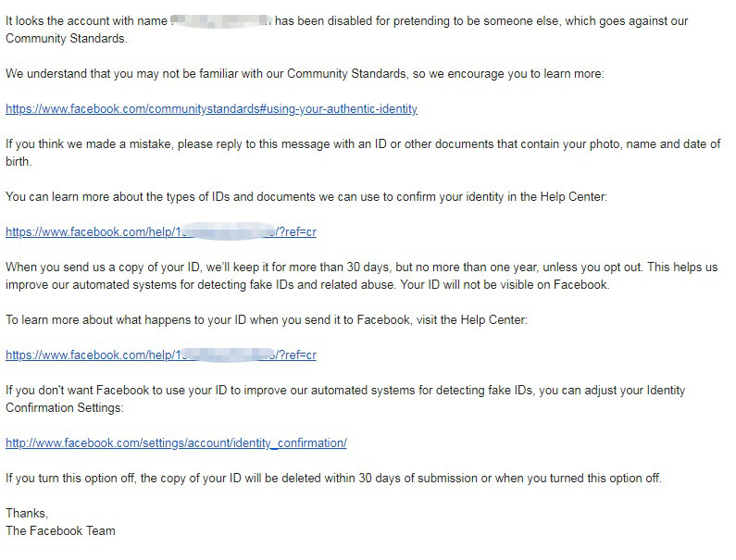736x560 pixels.
Task: Open the Help Center link about what happens to your ID
Action: [x=160, y=355]
